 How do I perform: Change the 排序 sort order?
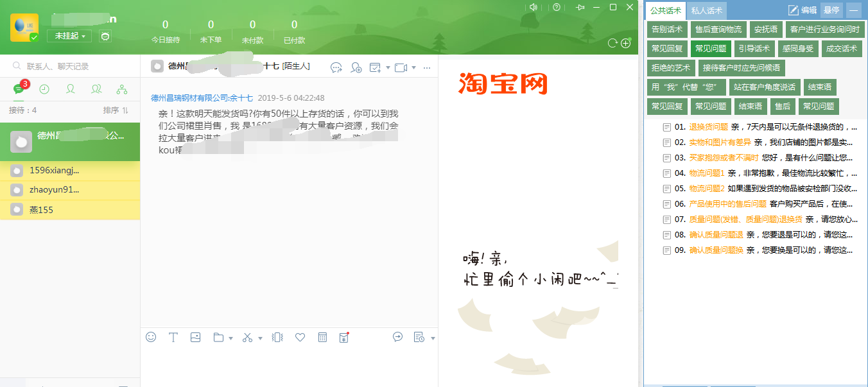[116, 110]
